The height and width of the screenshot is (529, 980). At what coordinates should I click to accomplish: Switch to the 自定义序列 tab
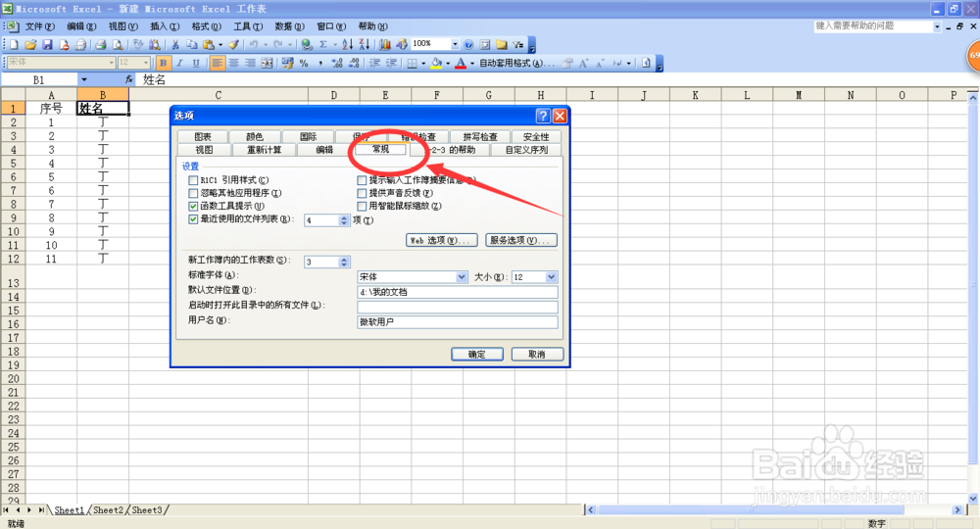526,150
